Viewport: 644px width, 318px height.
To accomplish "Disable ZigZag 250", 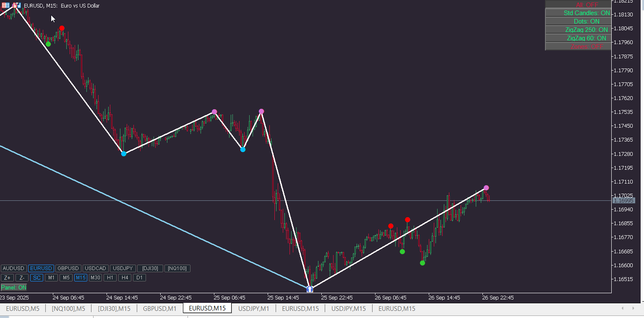I will point(578,30).
